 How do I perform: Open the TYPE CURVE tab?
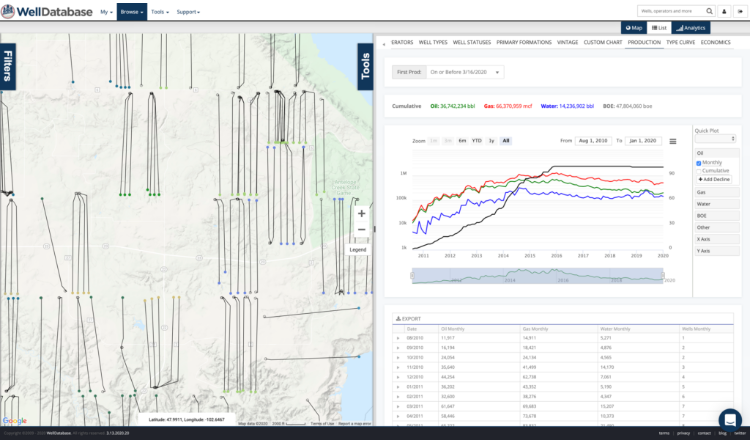tap(680, 42)
